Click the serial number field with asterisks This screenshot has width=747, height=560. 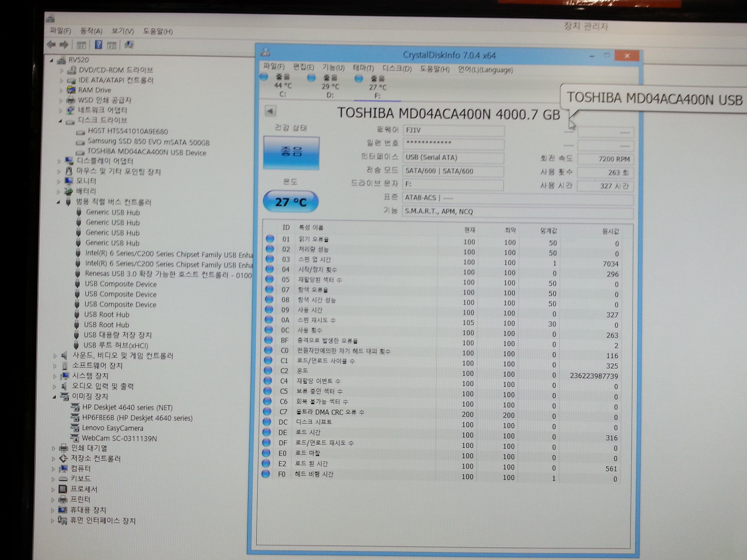[453, 143]
